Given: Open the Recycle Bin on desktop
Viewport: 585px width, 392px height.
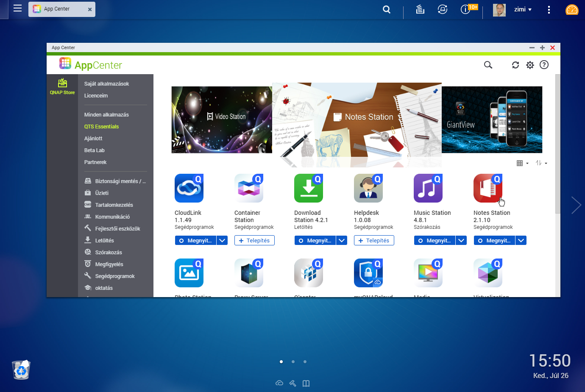Looking at the screenshot, I should pos(21,370).
